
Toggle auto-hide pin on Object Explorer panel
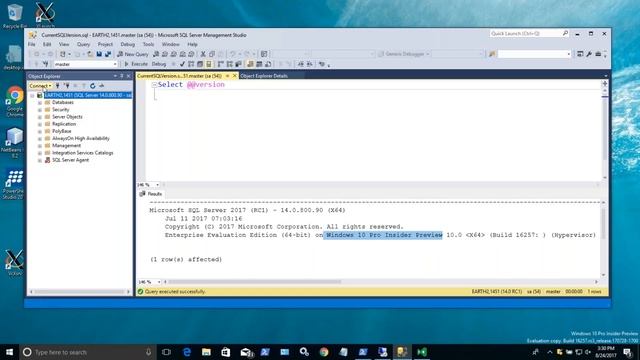point(122,76)
